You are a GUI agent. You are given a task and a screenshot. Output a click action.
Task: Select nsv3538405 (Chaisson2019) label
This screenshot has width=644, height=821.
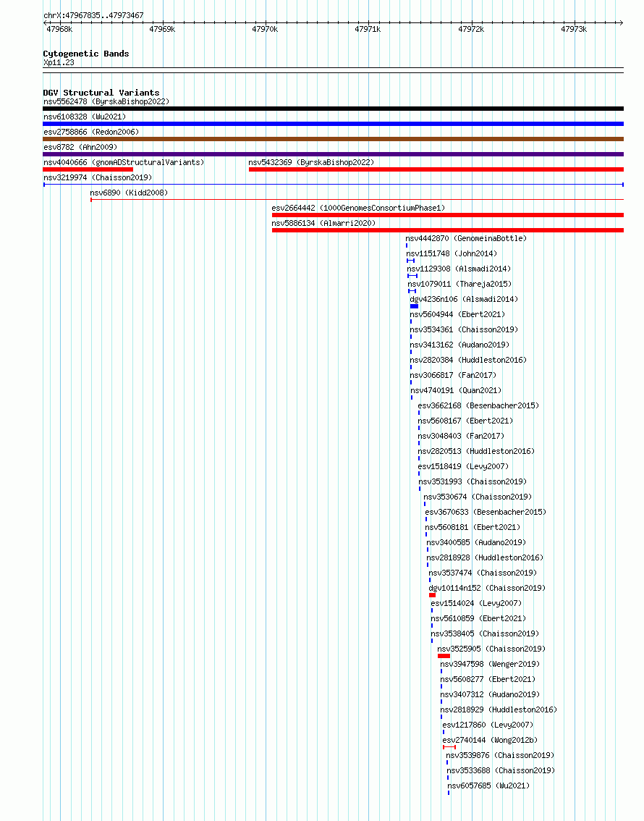point(484,633)
